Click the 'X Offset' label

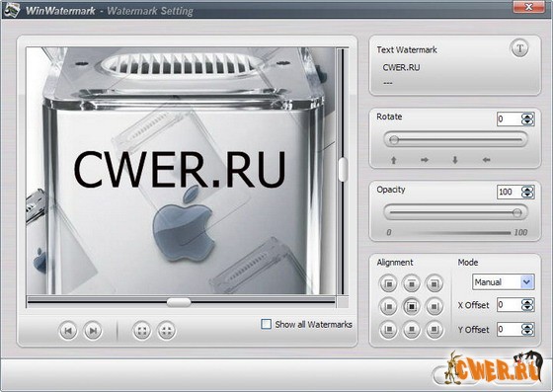[x=473, y=305]
